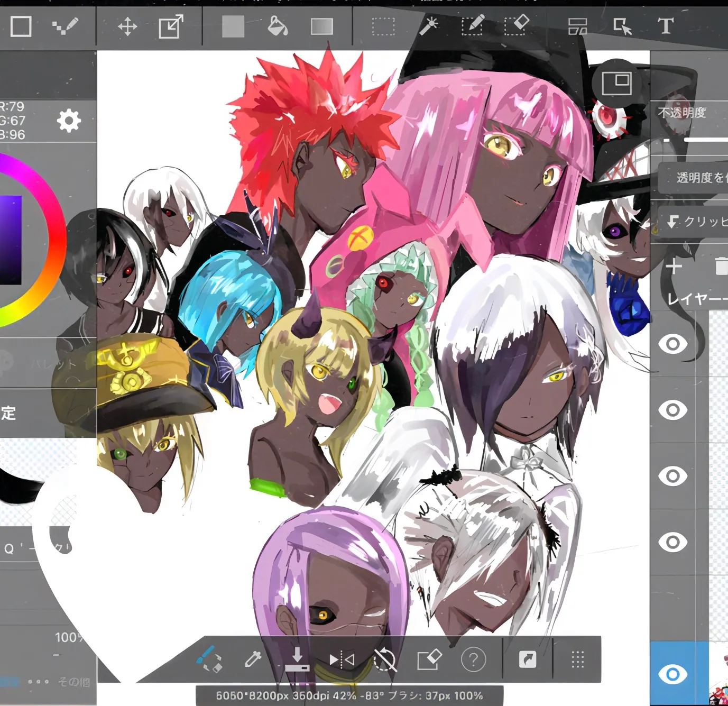This screenshot has width=728, height=706.
Task: Select the rectangle shape tool
Action: 21,26
